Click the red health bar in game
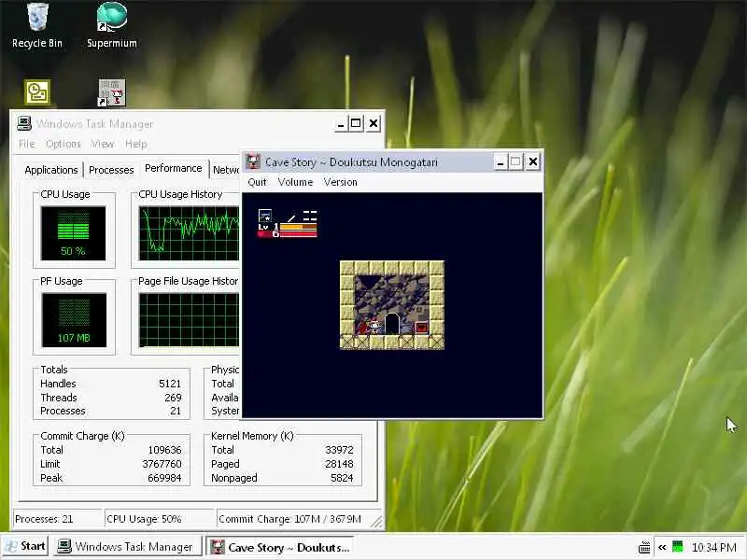 298,234
